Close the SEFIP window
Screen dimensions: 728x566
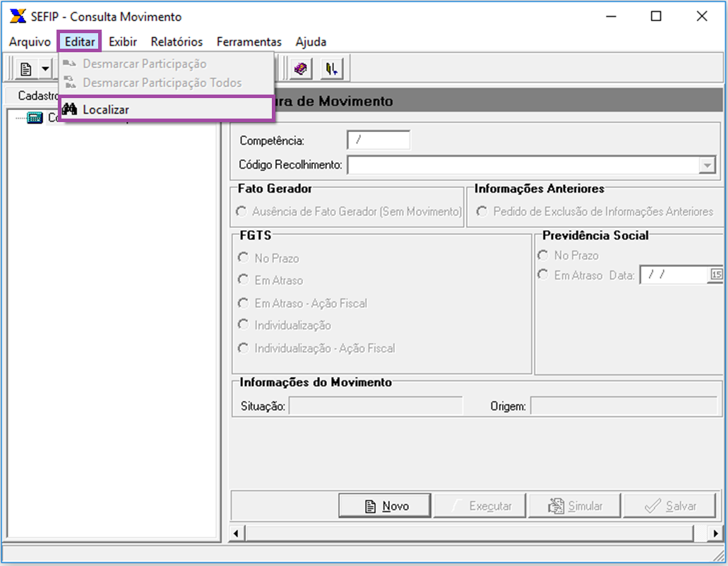[x=702, y=16]
